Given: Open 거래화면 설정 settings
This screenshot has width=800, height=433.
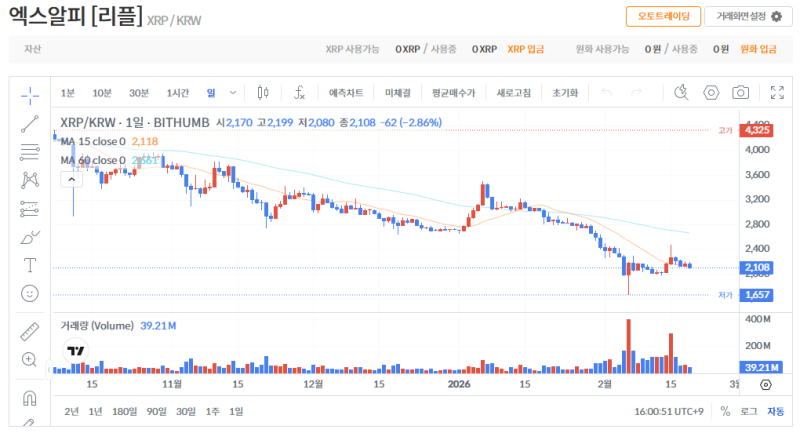Looking at the screenshot, I should tap(748, 16).
